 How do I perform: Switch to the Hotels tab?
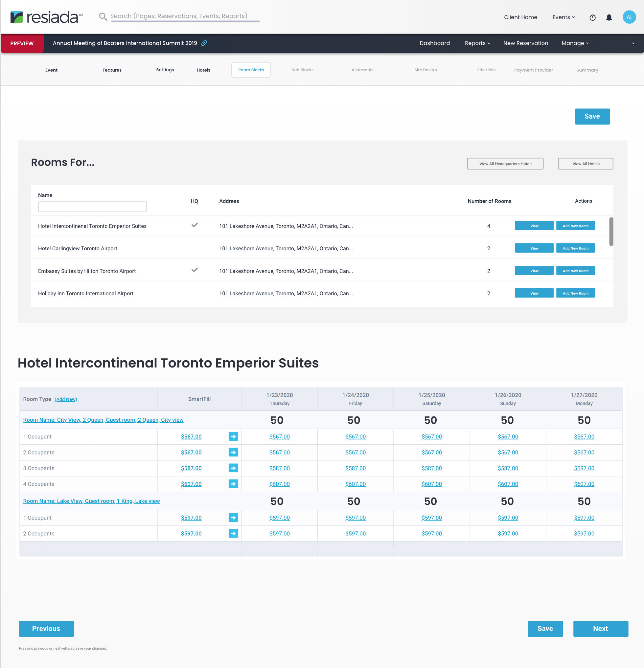(203, 70)
